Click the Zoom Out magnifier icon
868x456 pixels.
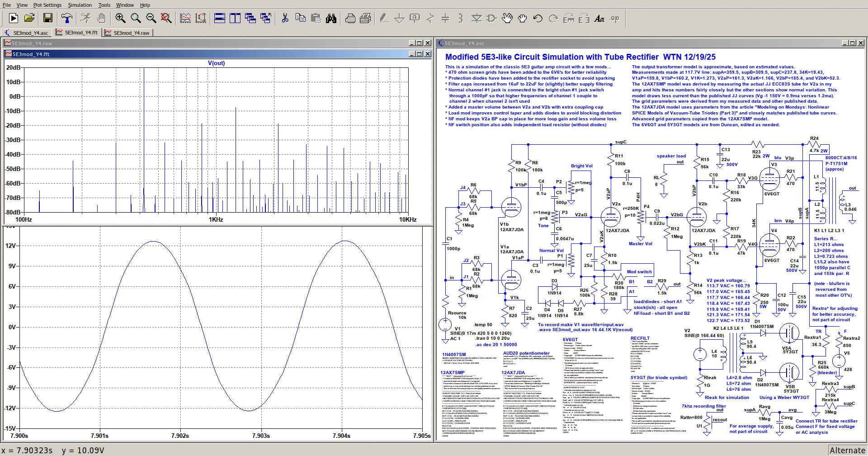151,18
